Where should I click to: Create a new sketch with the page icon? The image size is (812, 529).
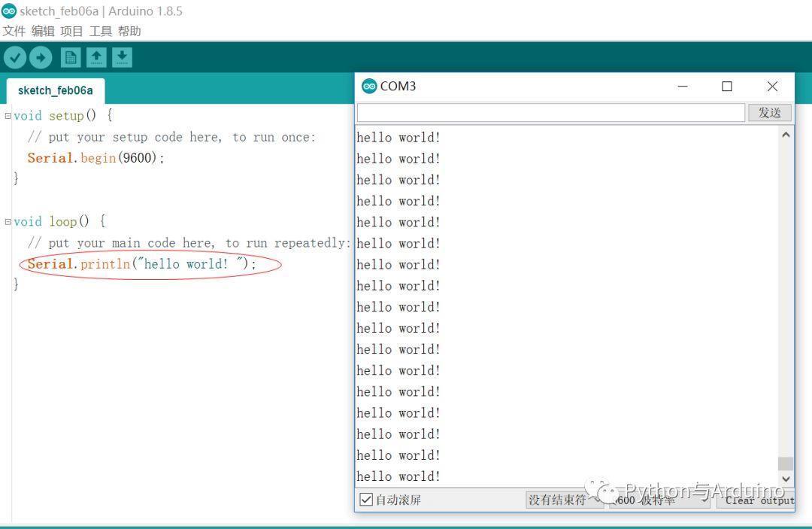pyautogui.click(x=71, y=57)
